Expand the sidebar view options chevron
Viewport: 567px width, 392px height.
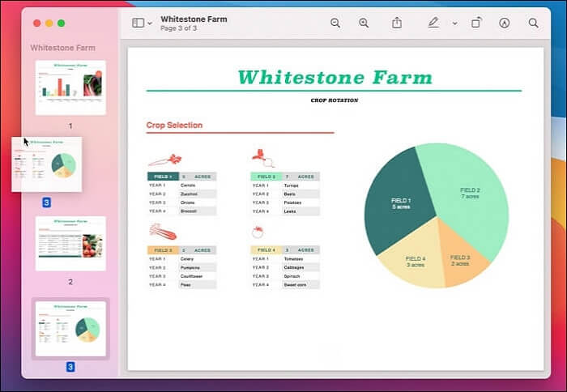pos(150,23)
